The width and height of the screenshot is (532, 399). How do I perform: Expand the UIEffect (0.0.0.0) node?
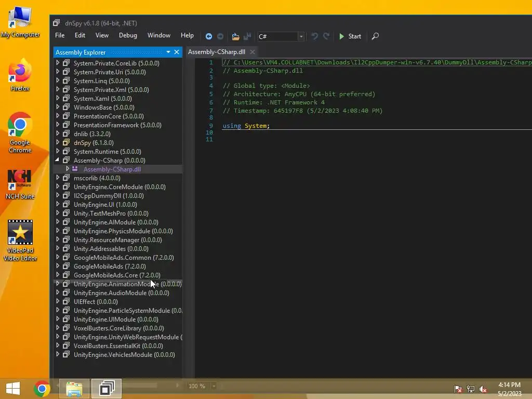tap(58, 301)
